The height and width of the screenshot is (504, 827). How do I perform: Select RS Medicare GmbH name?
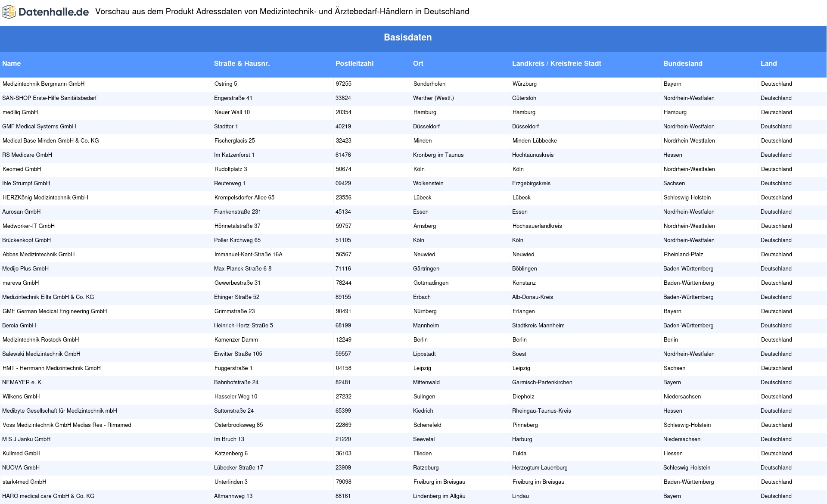(x=27, y=155)
